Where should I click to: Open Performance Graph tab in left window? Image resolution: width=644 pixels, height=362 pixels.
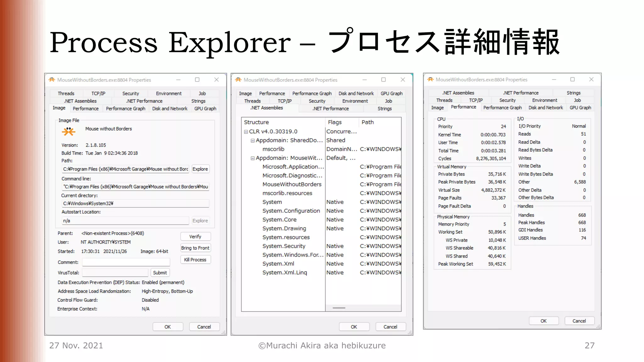tap(125, 108)
